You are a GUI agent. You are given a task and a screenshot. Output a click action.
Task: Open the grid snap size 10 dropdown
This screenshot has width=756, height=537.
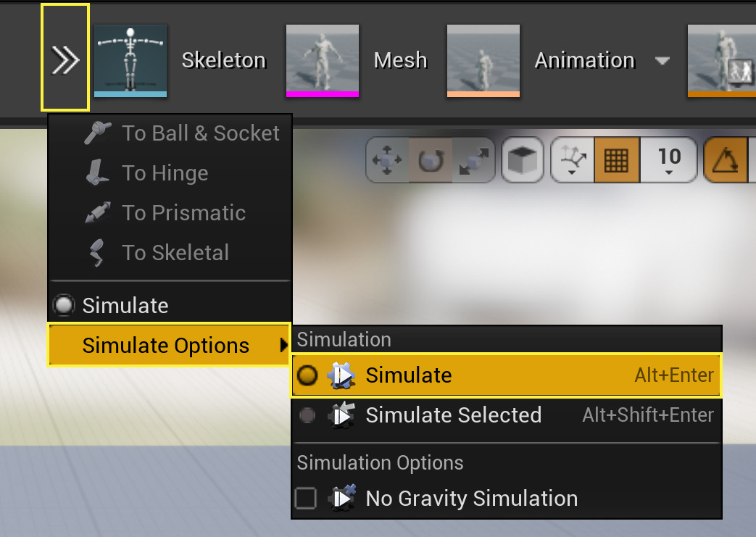pos(669,160)
